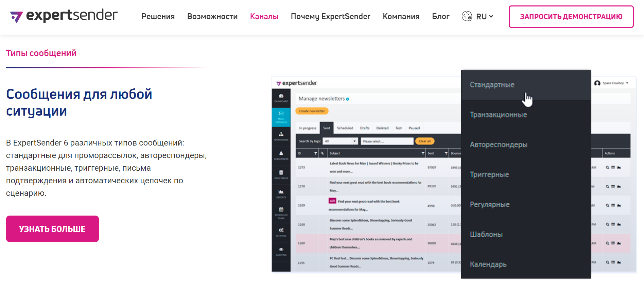Switch to the Scheduled tab
Viewport: 644px width, 288px height.
click(345, 128)
